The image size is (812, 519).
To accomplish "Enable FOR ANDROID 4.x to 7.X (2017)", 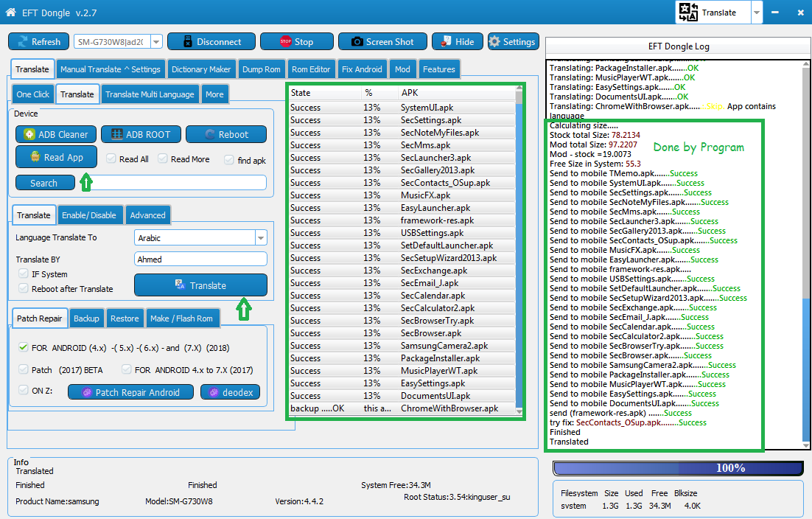I will (x=126, y=369).
